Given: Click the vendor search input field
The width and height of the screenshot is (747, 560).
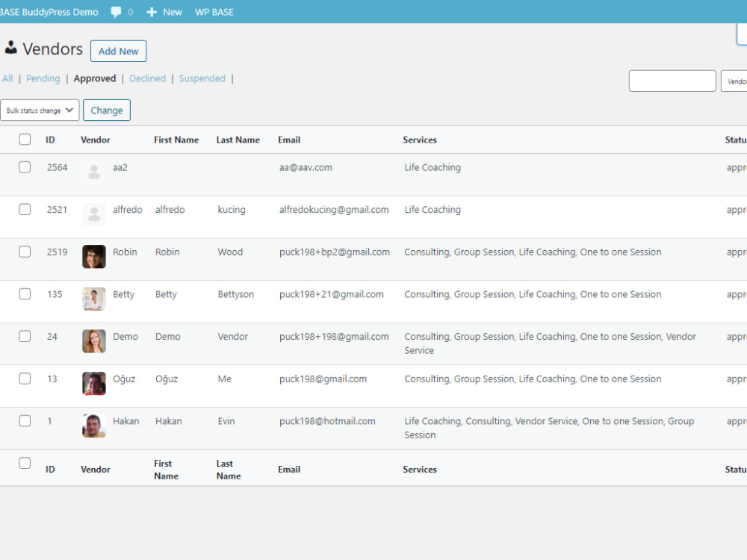Looking at the screenshot, I should [672, 80].
